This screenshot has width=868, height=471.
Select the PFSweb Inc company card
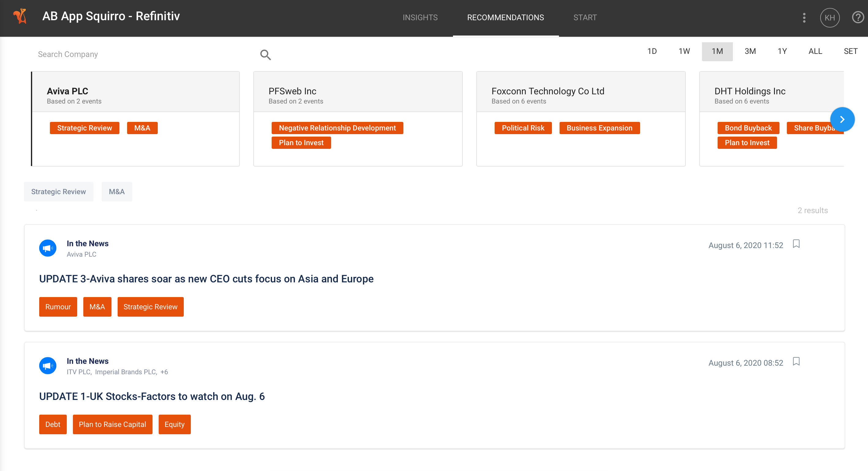tap(358, 119)
